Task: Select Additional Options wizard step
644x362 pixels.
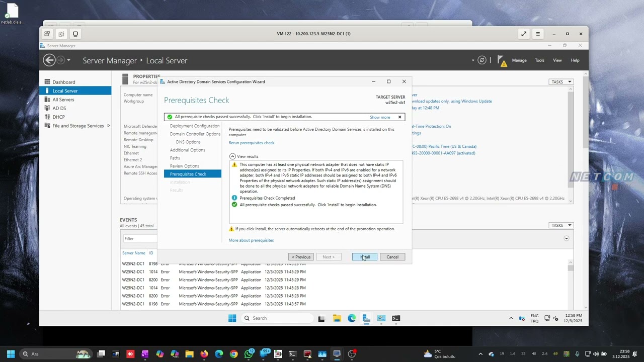Action: click(187, 150)
